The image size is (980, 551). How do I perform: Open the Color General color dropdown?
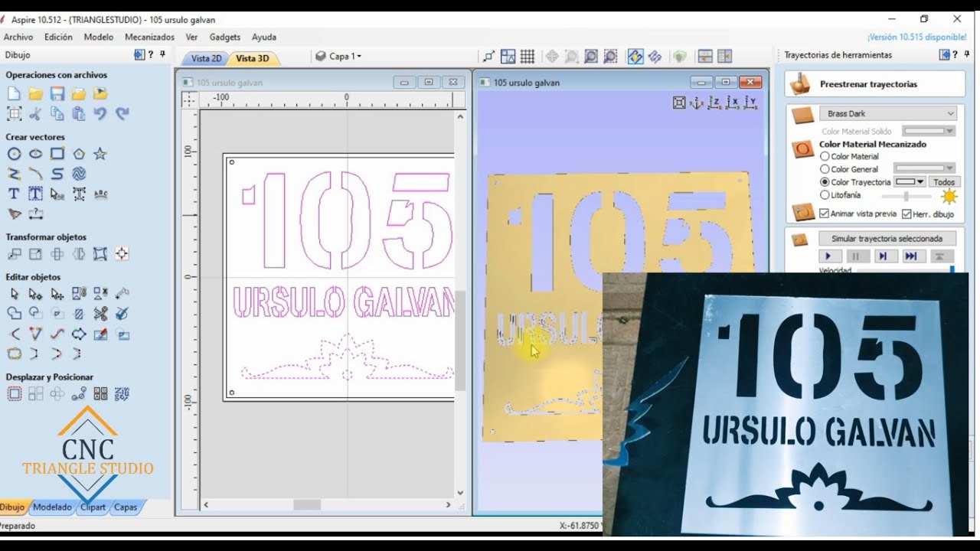tap(925, 168)
